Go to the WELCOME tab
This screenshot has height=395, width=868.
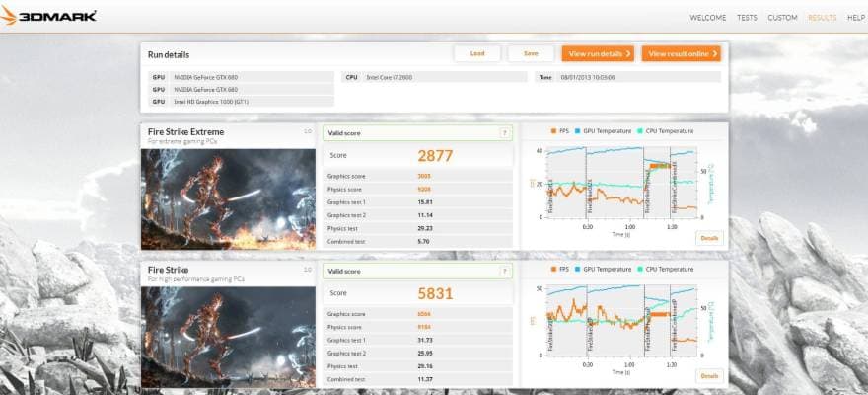pos(707,18)
